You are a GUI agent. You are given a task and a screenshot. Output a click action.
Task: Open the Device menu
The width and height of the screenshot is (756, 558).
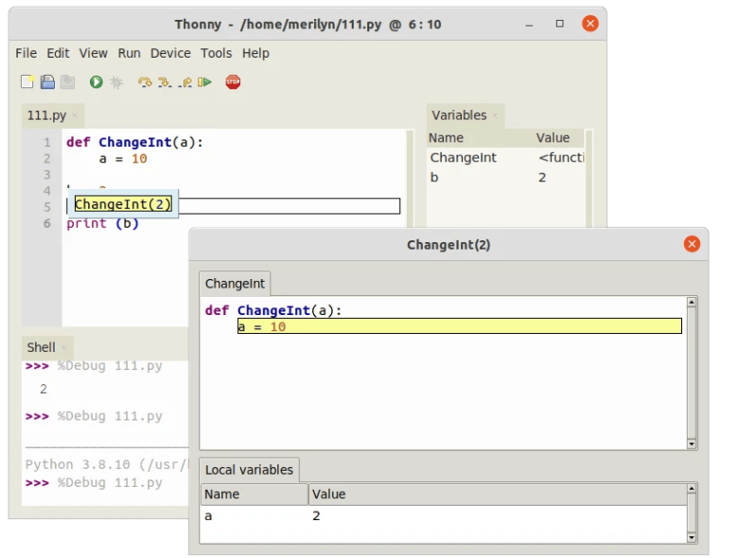(x=170, y=53)
